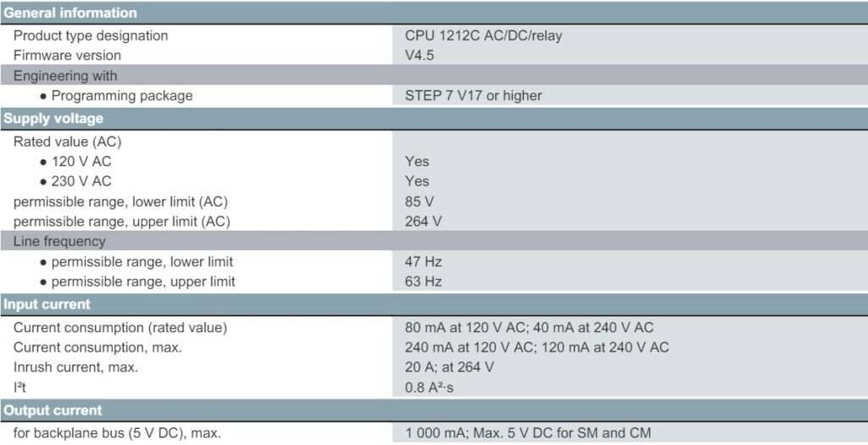Select the 230 V AC bullet label
868x445 pixels.
[x=81, y=181]
